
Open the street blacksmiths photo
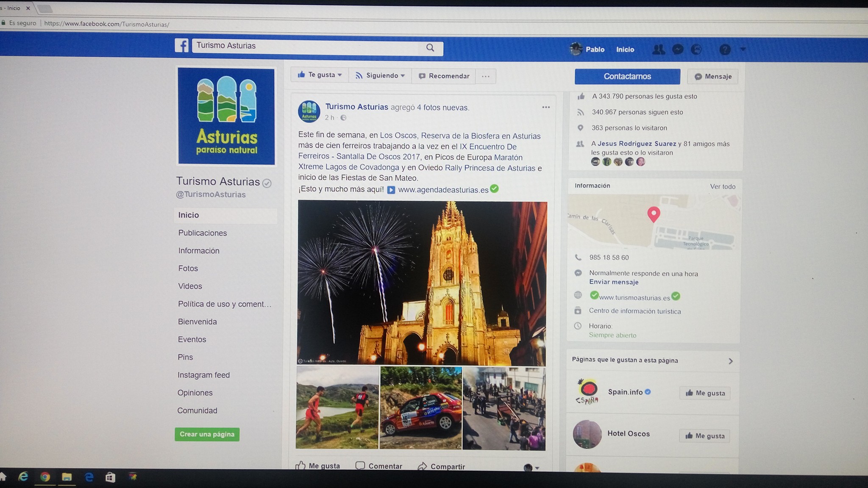click(504, 409)
